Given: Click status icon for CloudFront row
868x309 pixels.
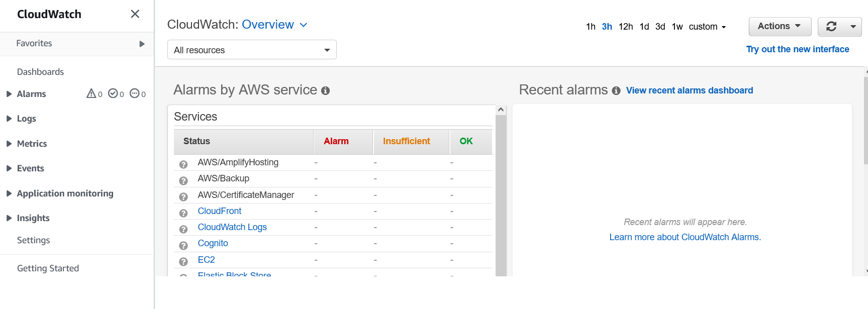Looking at the screenshot, I should tap(183, 213).
